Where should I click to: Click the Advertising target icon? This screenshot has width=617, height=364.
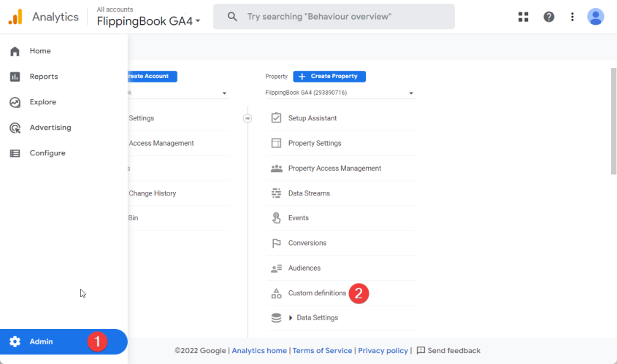15,128
